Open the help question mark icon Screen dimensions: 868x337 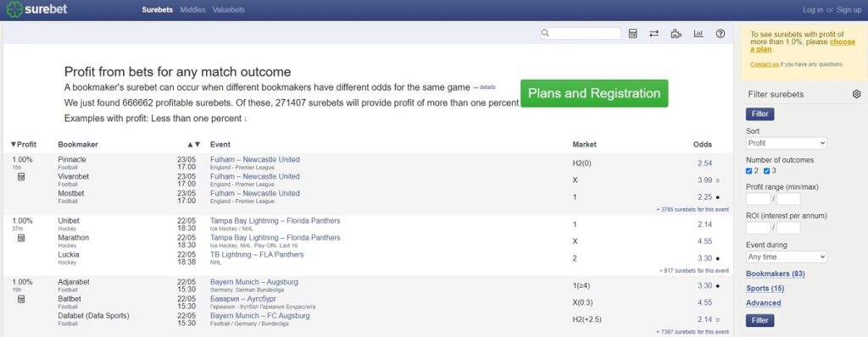(x=721, y=34)
